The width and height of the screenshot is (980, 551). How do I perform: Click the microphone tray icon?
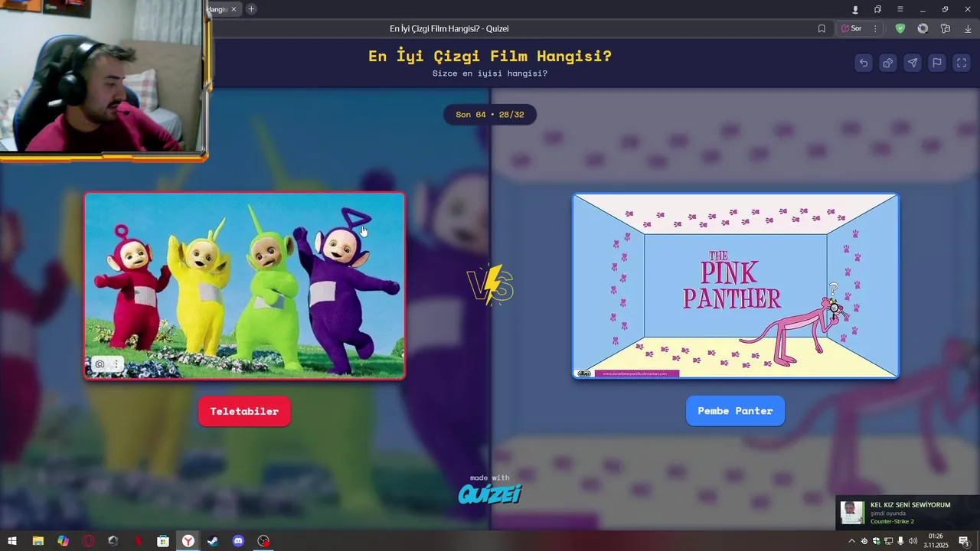900,541
